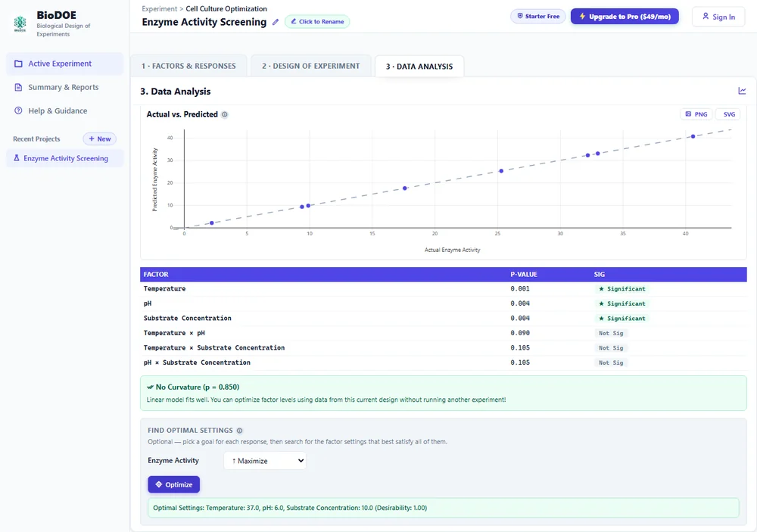
Task: Open the Enzyme Activity goal dropdown
Action: click(x=265, y=461)
